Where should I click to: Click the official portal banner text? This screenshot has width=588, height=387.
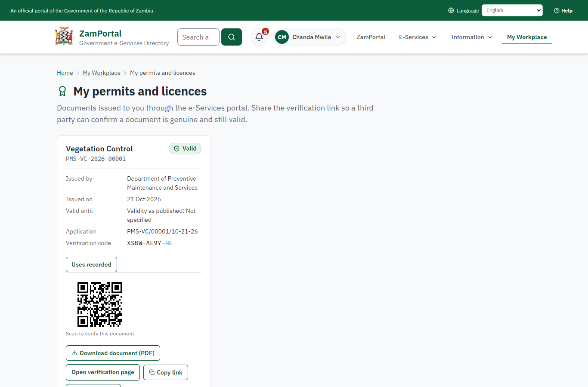click(82, 10)
